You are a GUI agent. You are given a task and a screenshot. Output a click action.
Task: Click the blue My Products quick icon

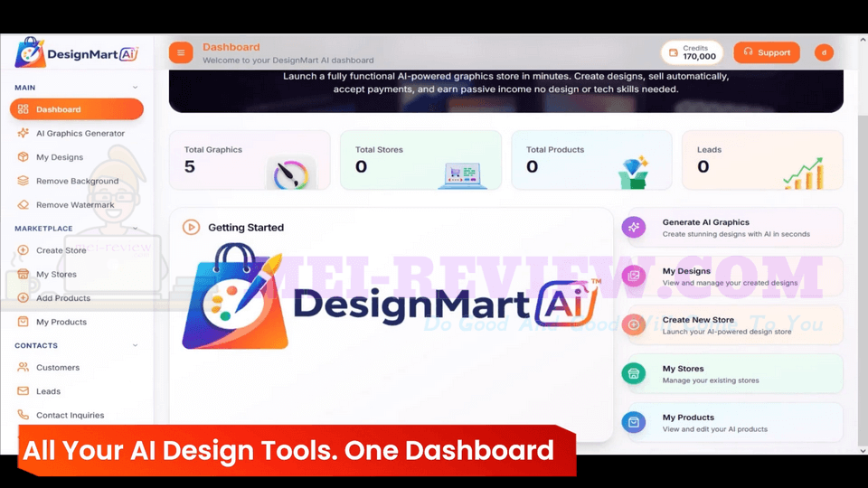point(634,422)
